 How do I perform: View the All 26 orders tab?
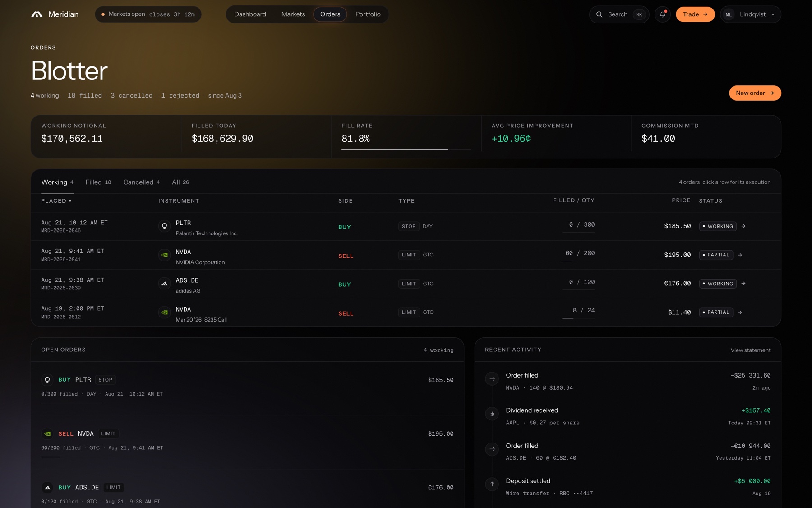180,182
